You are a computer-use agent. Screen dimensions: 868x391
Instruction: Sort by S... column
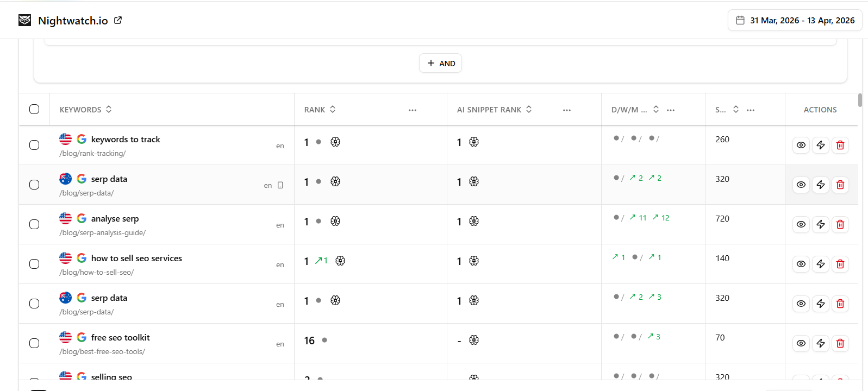(736, 109)
